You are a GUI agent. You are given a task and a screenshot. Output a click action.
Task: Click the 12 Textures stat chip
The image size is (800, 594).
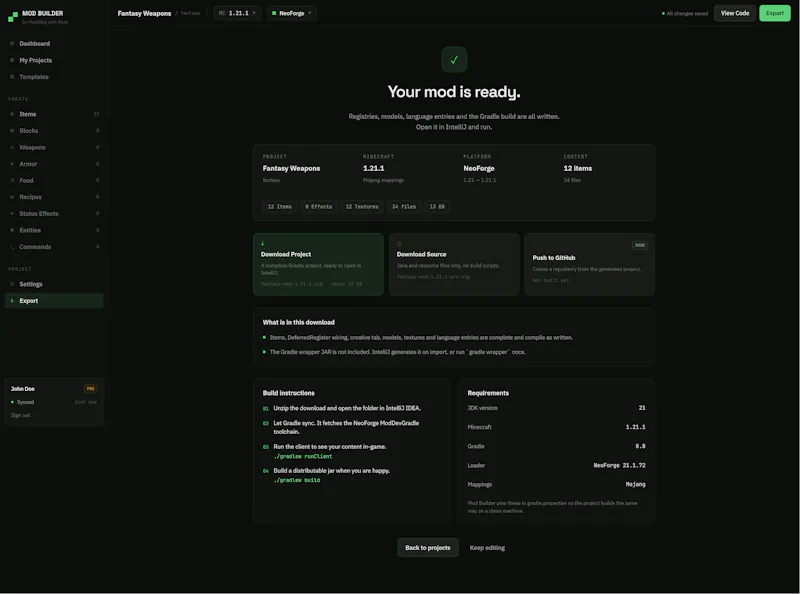click(362, 207)
